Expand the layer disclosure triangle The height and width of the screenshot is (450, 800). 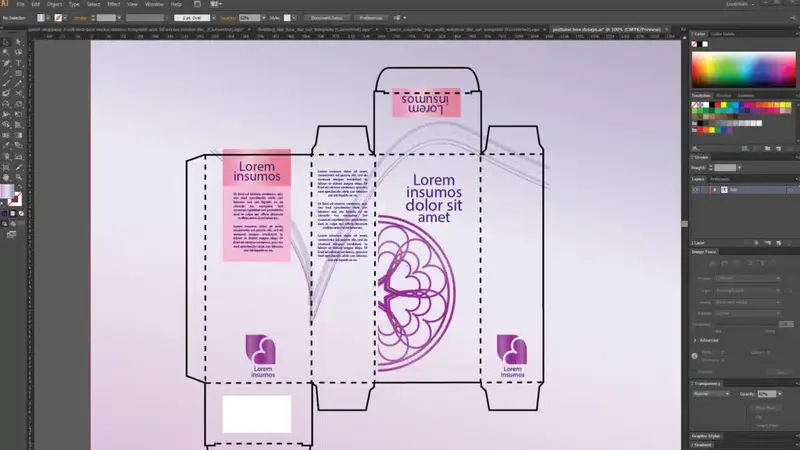click(715, 190)
